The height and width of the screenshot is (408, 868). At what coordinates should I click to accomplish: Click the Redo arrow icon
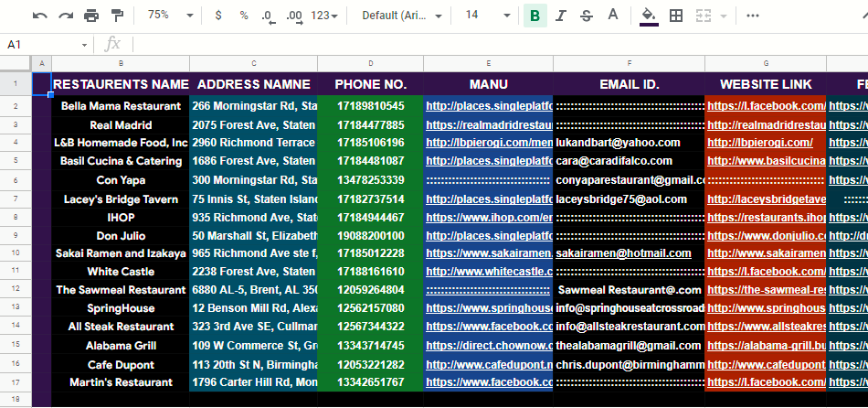point(65,16)
